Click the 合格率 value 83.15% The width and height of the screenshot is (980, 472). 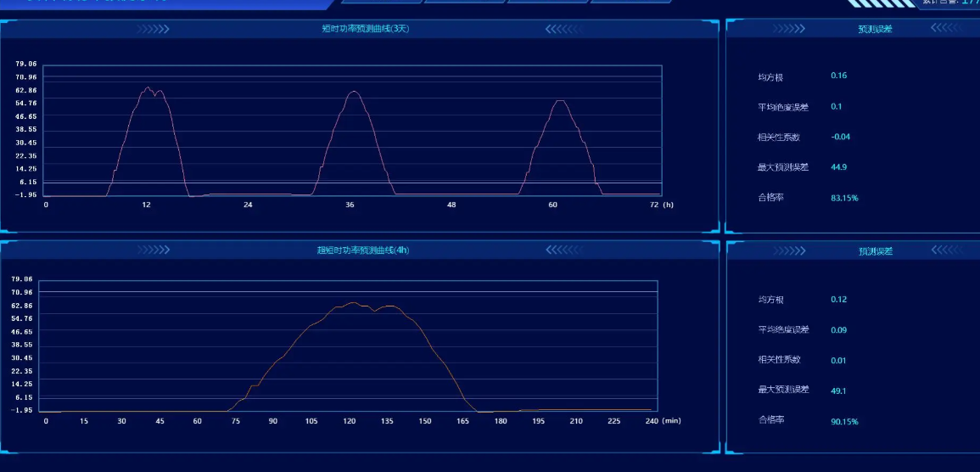point(844,198)
